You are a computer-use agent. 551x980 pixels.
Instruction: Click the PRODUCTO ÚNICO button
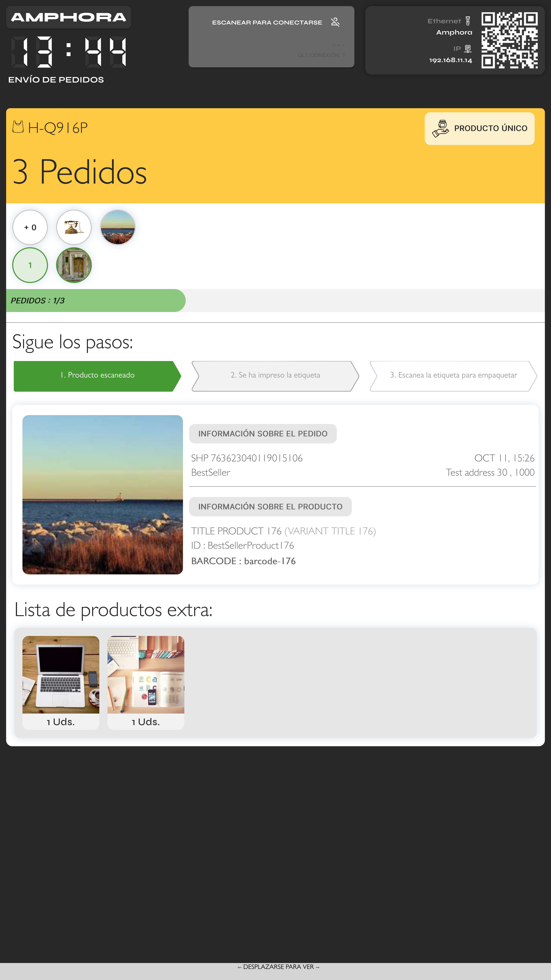480,129
